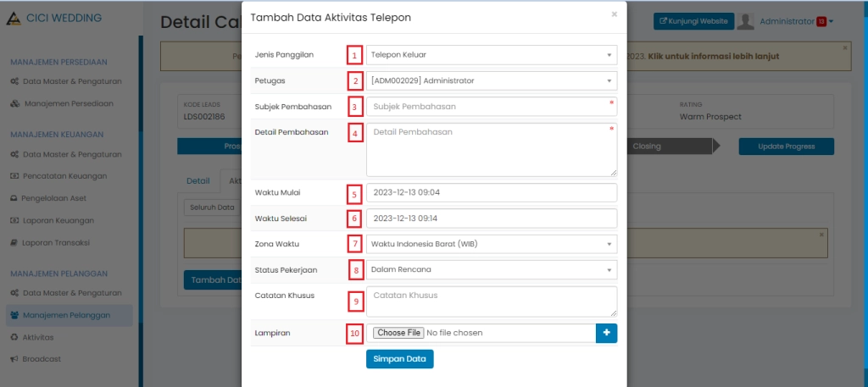
Task: Click the Kunjungi Website button
Action: click(693, 21)
